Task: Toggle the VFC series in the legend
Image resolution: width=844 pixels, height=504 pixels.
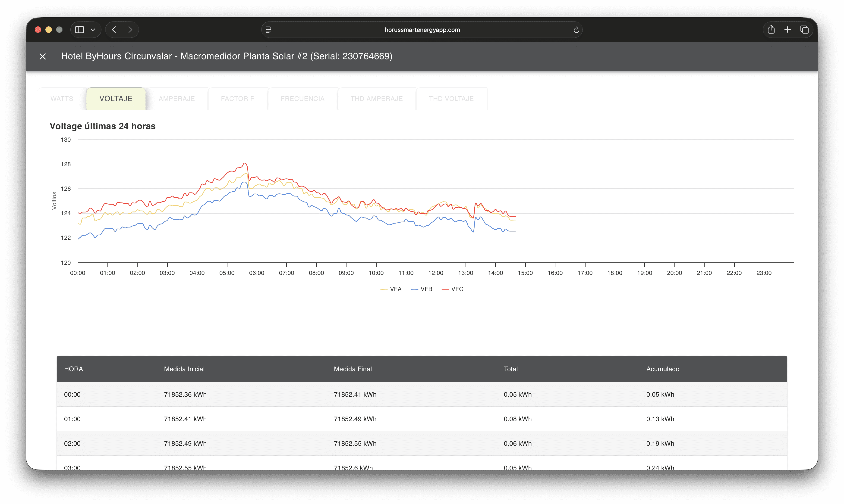Action: click(452, 289)
